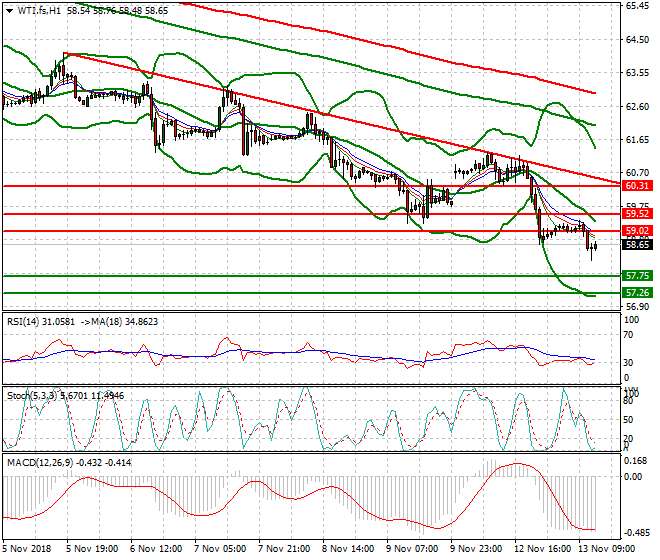Select the green 57.26 support price label
This screenshot has height=560, width=660.
point(637,293)
